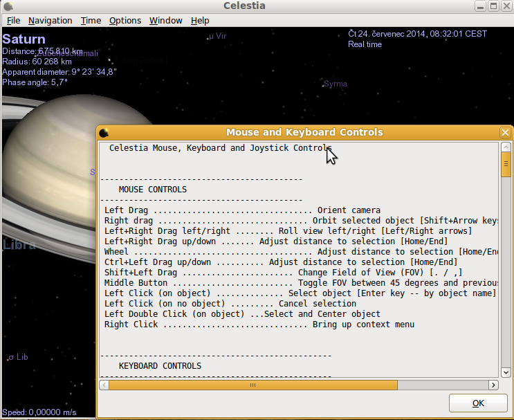Click the 'Left+Right Drag up/down' line

[x=276, y=241]
